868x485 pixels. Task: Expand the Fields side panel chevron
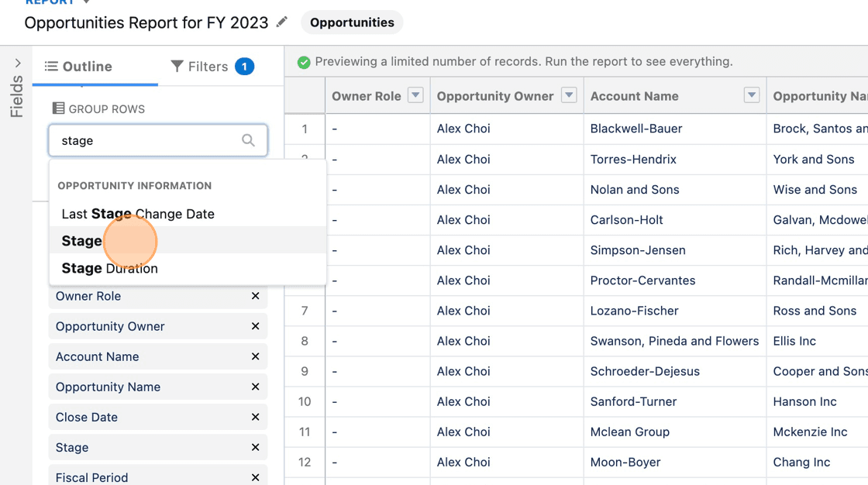click(18, 63)
